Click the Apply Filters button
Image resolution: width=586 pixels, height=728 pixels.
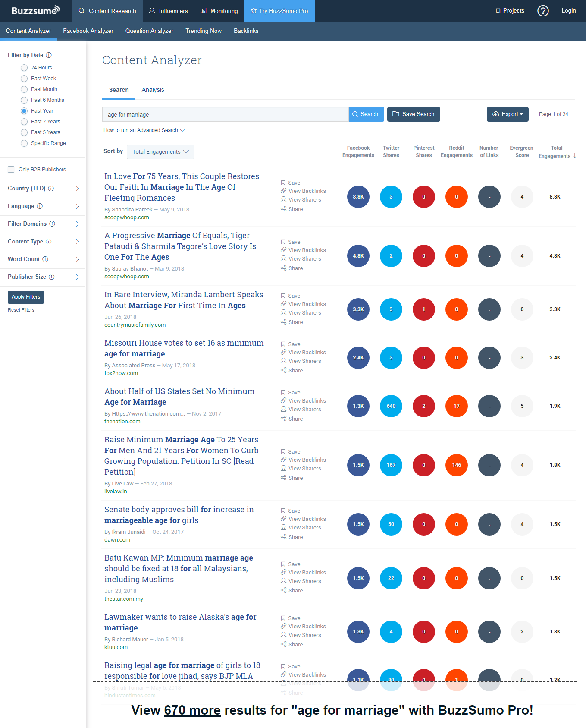pyautogui.click(x=26, y=297)
